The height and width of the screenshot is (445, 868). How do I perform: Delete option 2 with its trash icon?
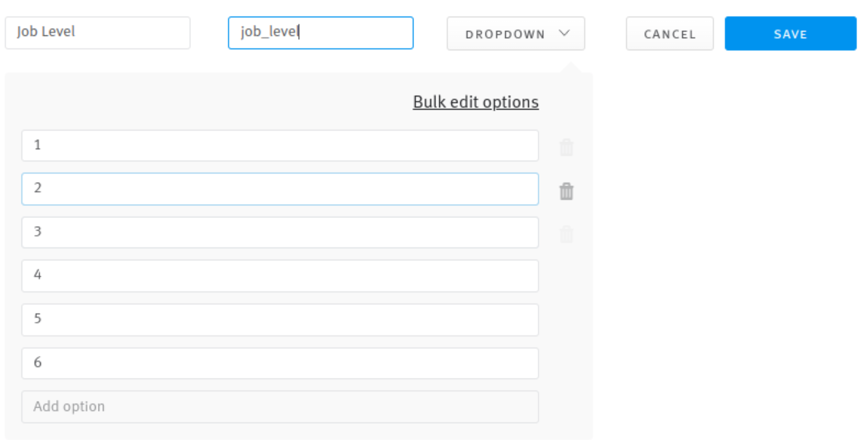click(566, 191)
